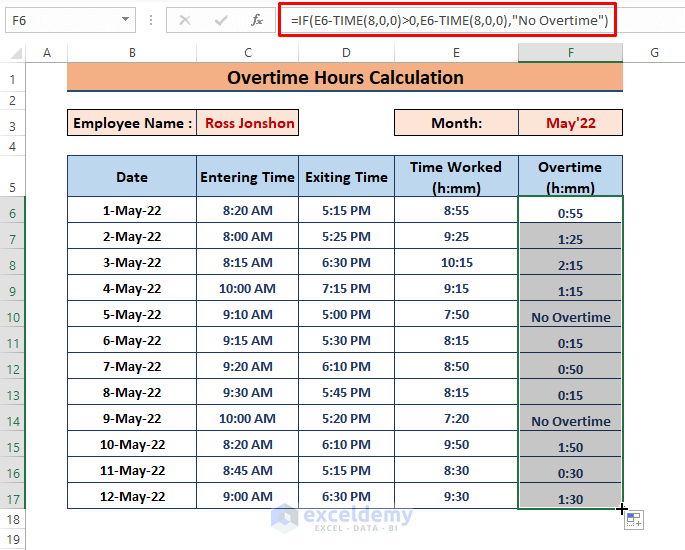Select column E header

[456, 53]
